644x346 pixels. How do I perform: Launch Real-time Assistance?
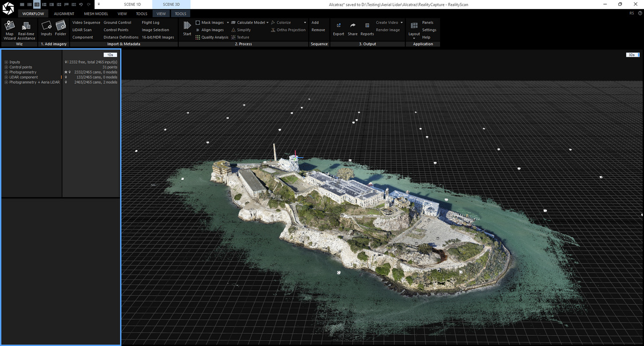(x=26, y=30)
